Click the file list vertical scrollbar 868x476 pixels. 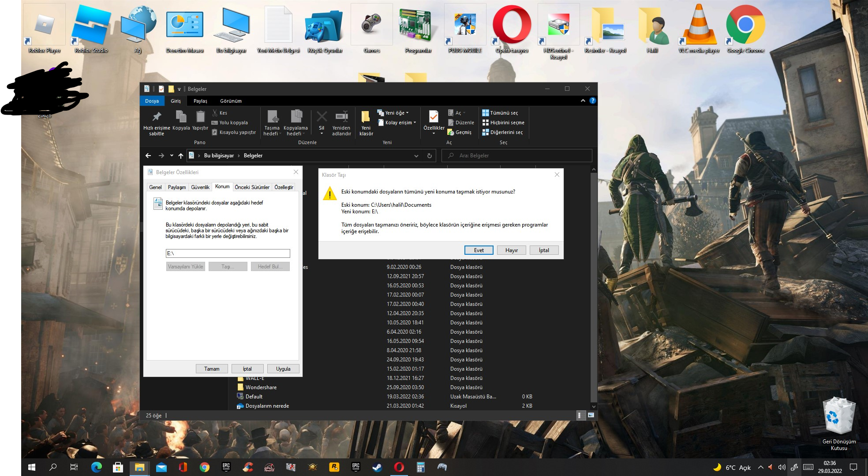594,288
